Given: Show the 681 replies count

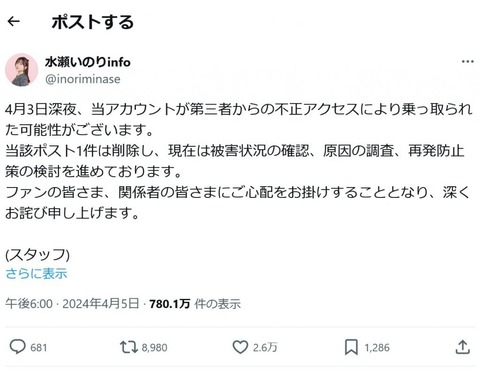Looking at the screenshot, I should (39, 348).
